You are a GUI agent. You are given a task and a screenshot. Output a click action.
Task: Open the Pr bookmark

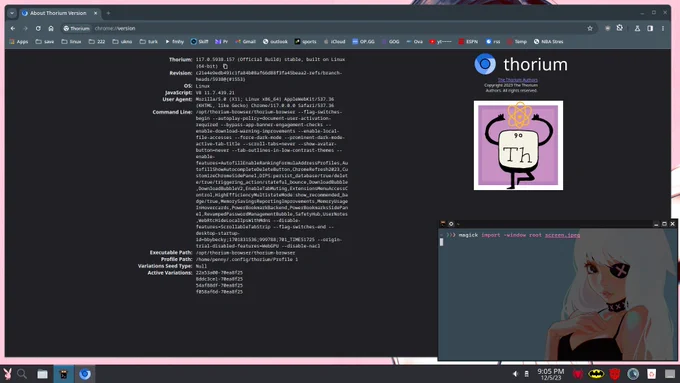point(222,42)
